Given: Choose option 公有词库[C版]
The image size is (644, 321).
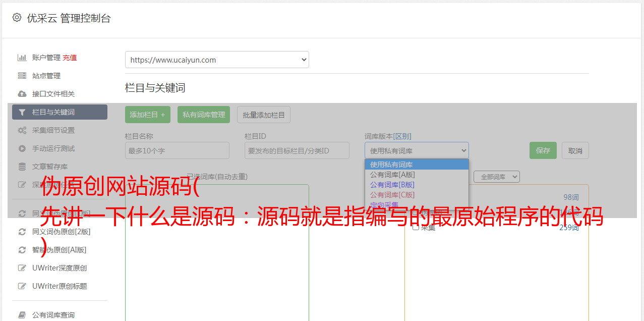Looking at the screenshot, I should click(417, 195).
